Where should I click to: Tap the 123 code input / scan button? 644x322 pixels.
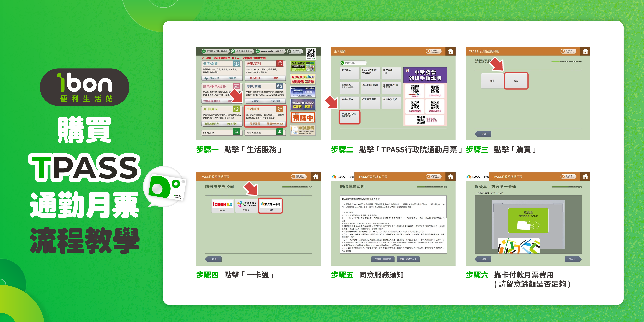(215, 51)
